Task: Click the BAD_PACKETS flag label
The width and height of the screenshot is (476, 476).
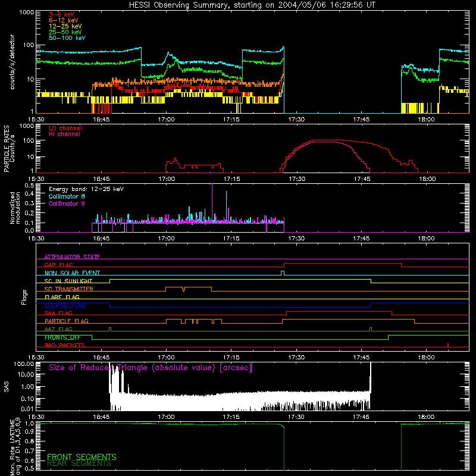Action: coord(65,345)
